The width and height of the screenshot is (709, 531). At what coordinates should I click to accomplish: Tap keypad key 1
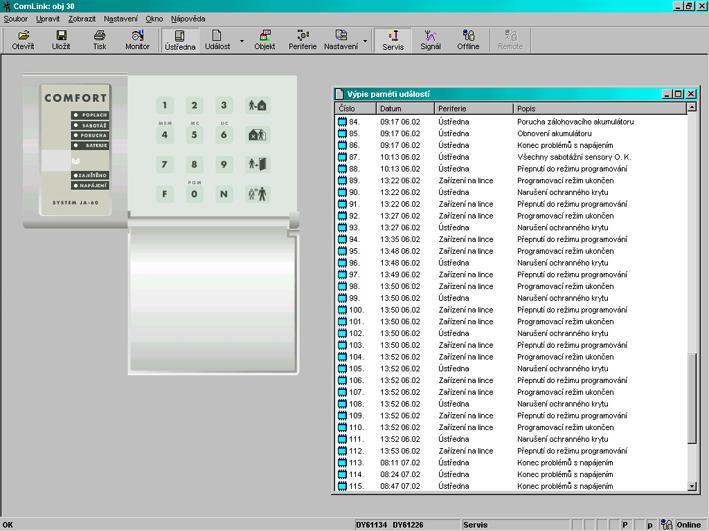coord(165,105)
